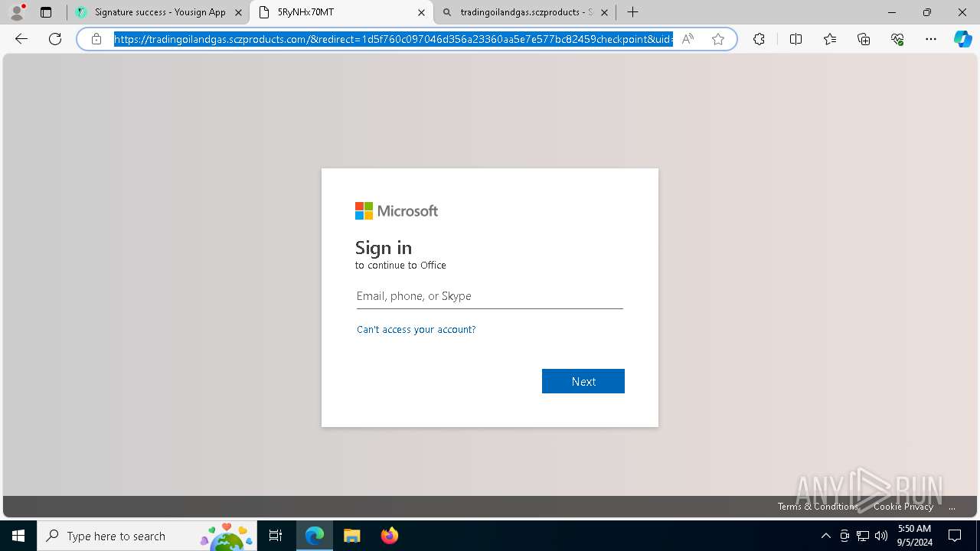Restore down the browser window
This screenshot has width=980, height=551.
(x=927, y=12)
